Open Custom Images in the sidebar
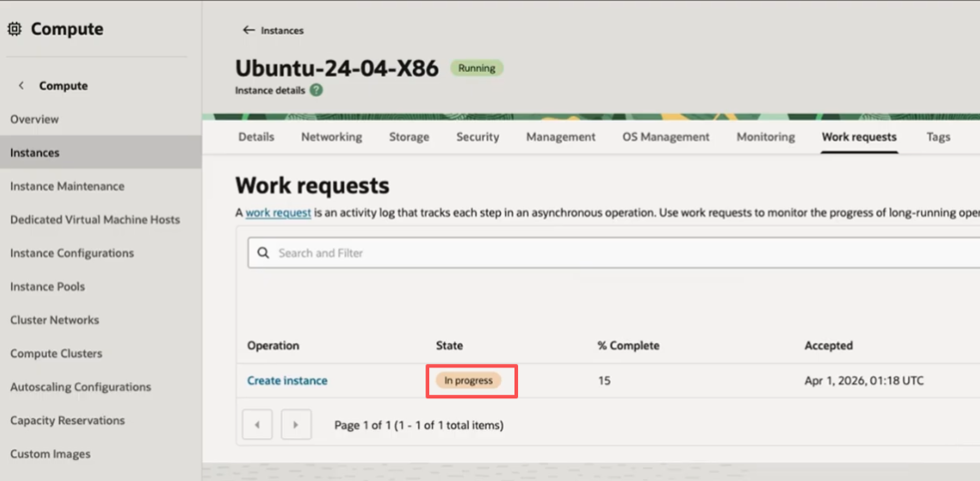The width and height of the screenshot is (980, 481). pos(50,454)
